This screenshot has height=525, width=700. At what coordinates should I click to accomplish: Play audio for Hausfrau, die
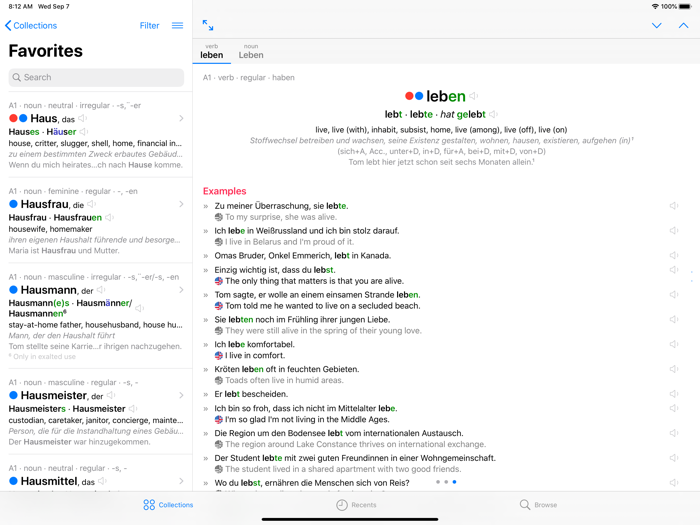[x=92, y=204]
